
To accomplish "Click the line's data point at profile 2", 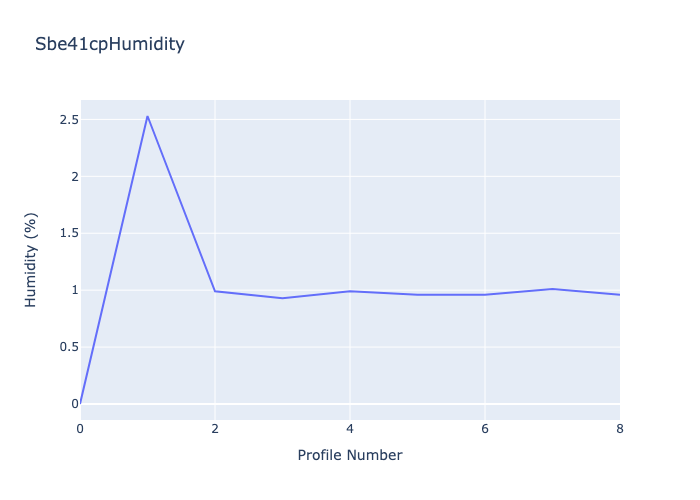I will (215, 291).
